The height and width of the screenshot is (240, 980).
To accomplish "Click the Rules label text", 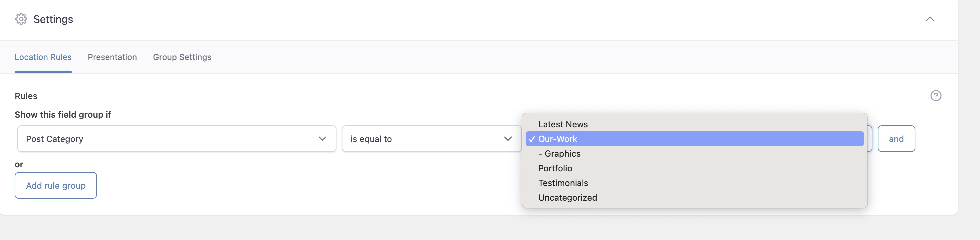I will [26, 96].
